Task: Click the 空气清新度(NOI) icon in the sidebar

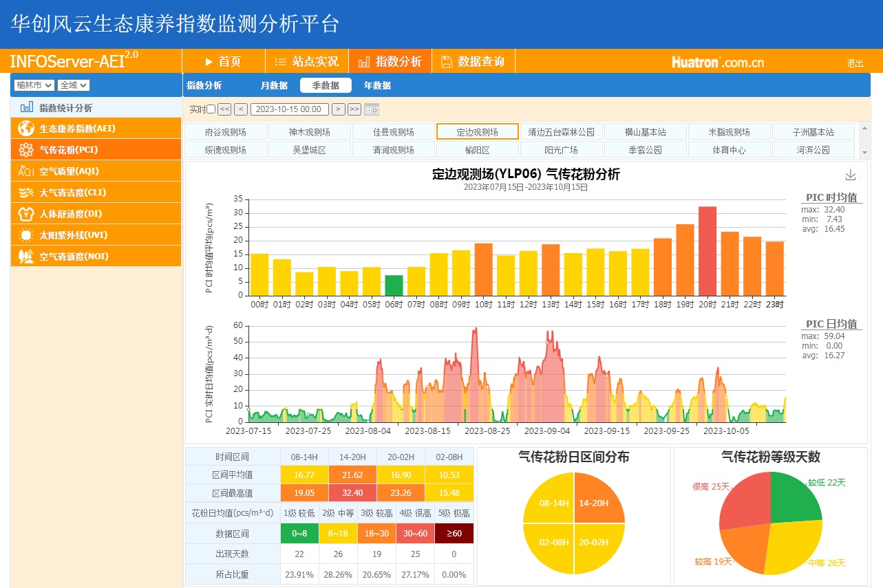Action: pos(26,257)
